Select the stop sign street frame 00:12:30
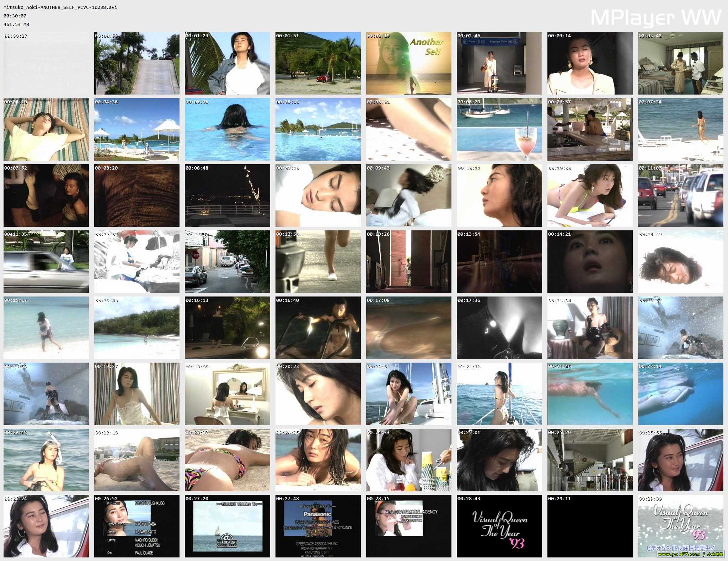Screen dimensions: 728x561 (x=227, y=262)
